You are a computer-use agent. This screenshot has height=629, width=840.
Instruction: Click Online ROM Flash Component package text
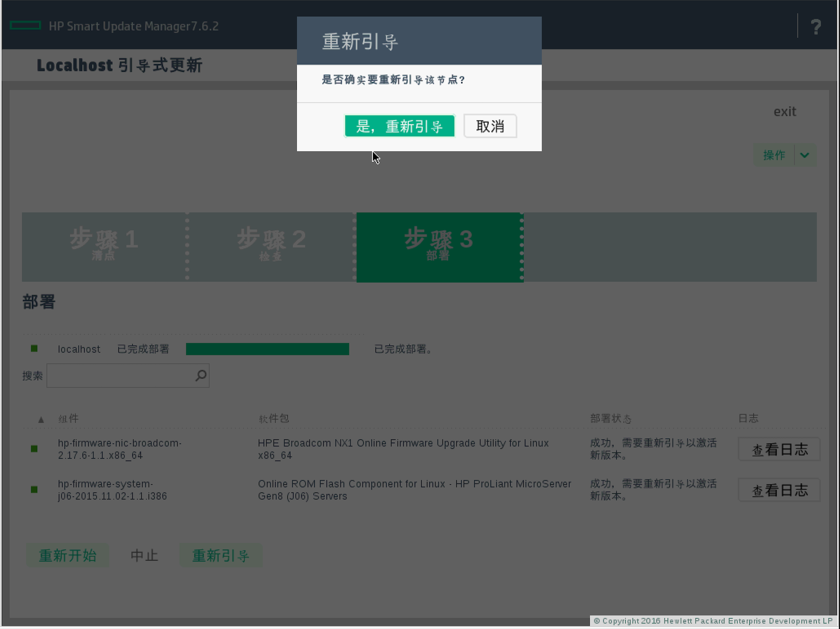tap(414, 490)
